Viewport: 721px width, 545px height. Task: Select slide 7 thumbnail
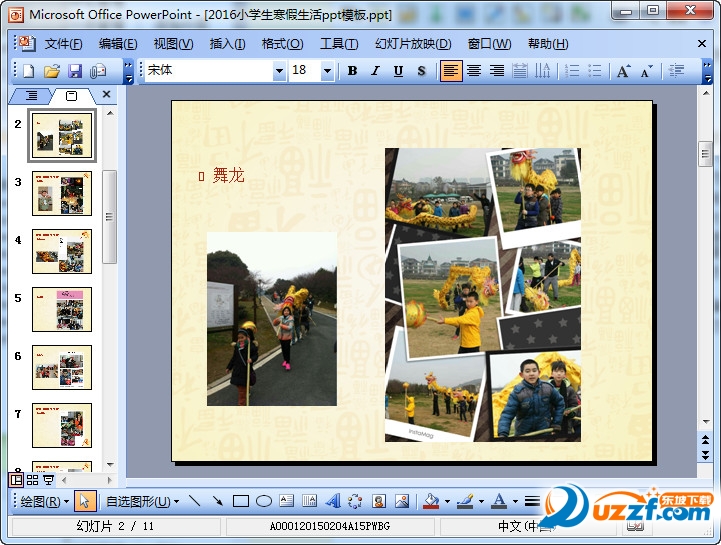point(62,425)
